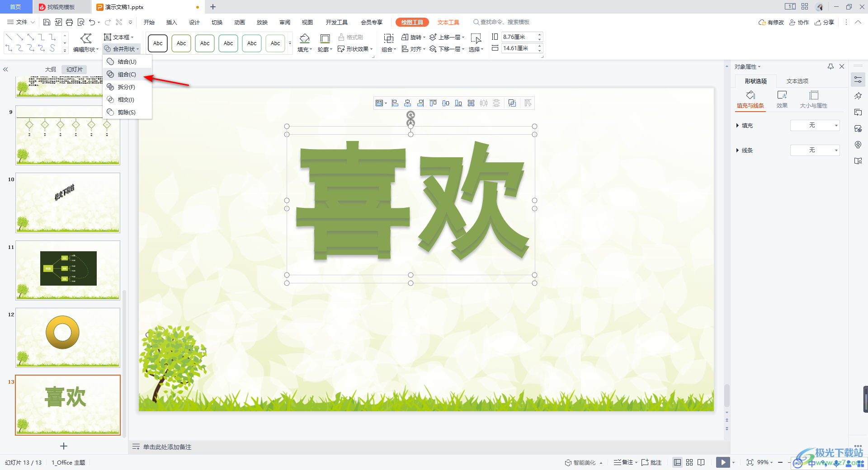
Task: Align right using floating toolbar icon
Action: click(420, 103)
